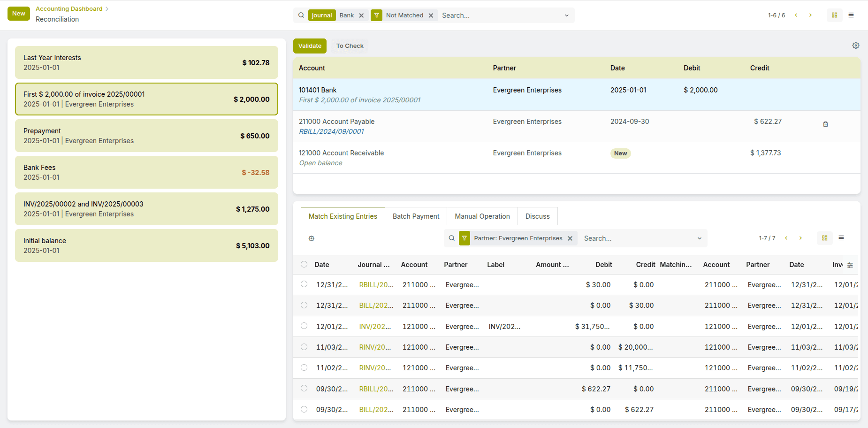Delete the RBILL/2024/09/0001 line with trash icon
Screen dimensions: 868x428
coord(825,124)
